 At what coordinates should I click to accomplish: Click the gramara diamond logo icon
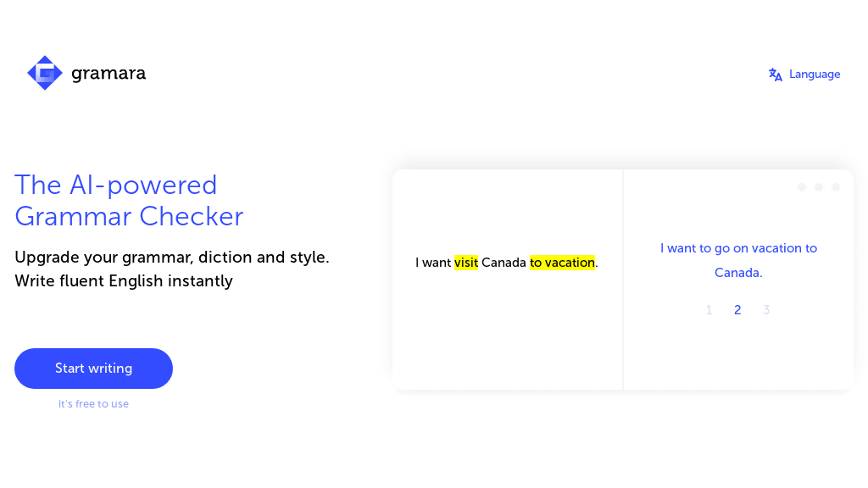tap(45, 73)
